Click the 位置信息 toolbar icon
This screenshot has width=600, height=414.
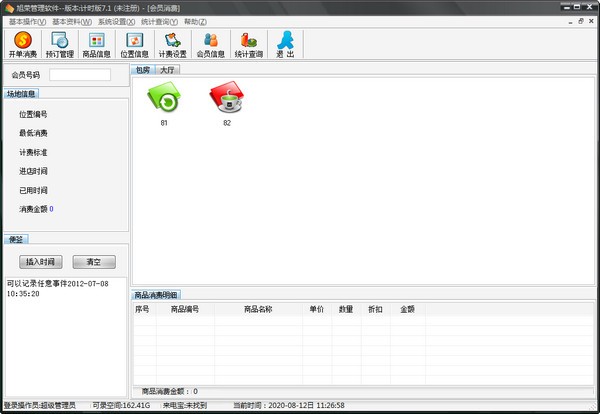pos(134,44)
